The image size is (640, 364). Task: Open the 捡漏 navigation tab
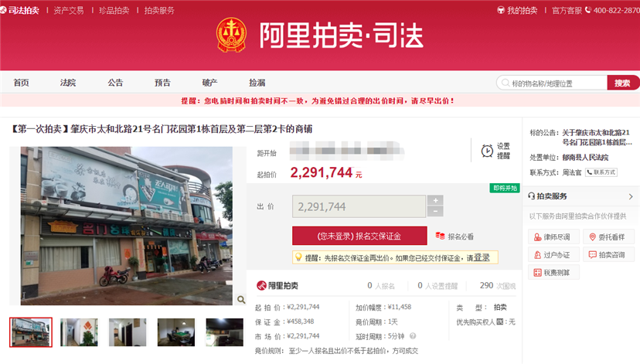pyautogui.click(x=257, y=83)
